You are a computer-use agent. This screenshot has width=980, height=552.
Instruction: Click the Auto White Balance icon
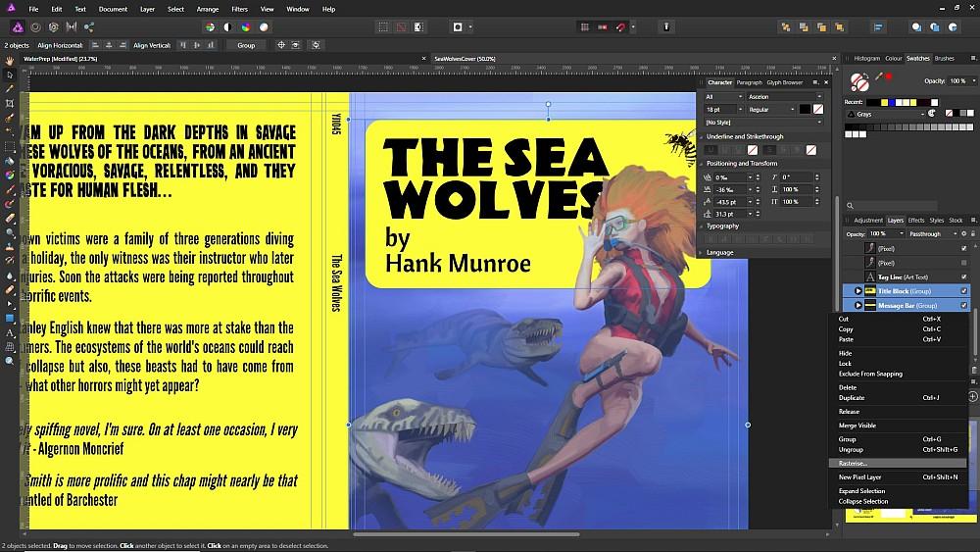tap(263, 27)
